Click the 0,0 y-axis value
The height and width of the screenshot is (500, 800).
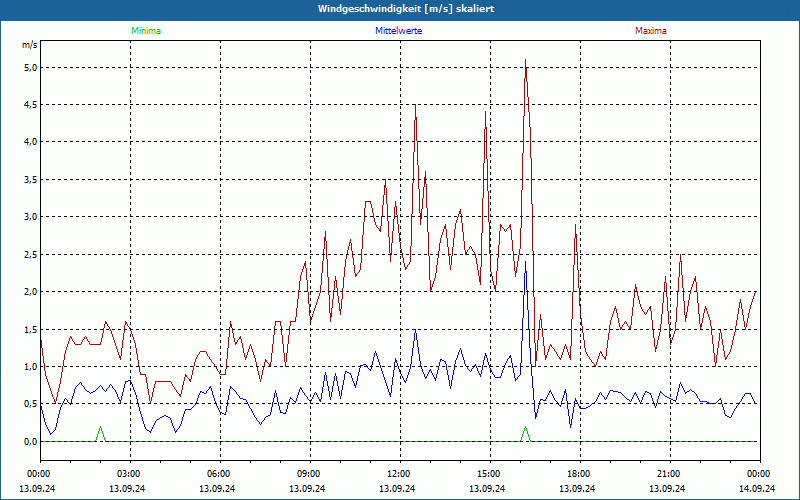click(31, 441)
